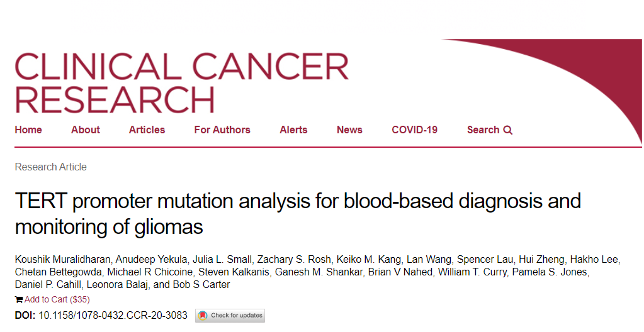644x332 pixels.
Task: Click the Clinical Cancer Research logo
Action: pyautogui.click(x=181, y=82)
